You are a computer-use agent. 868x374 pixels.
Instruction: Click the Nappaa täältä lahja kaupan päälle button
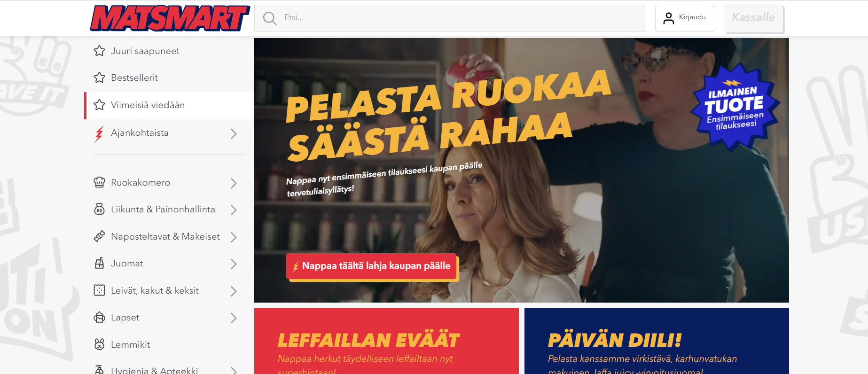point(371,266)
